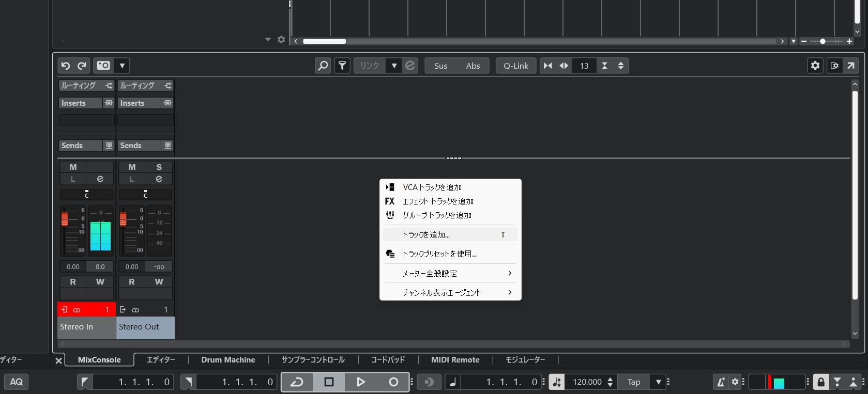Expand the Stereo Out Sends rack
This screenshot has height=394, width=868.
(x=139, y=146)
